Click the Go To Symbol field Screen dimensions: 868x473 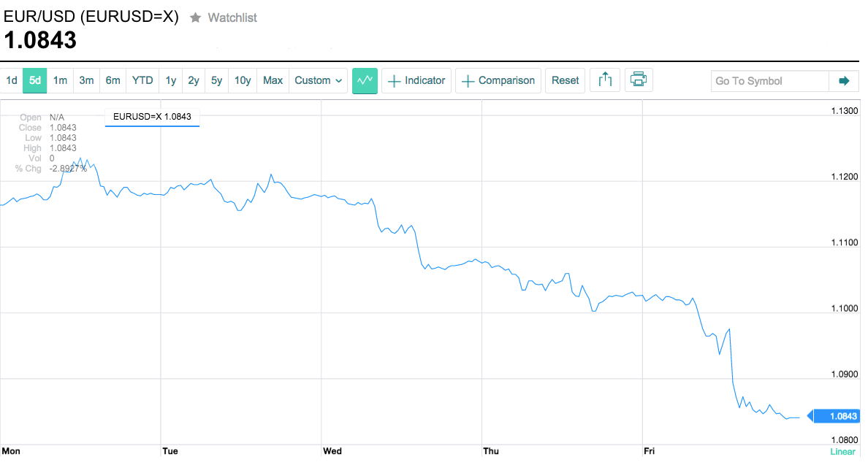[x=770, y=81]
